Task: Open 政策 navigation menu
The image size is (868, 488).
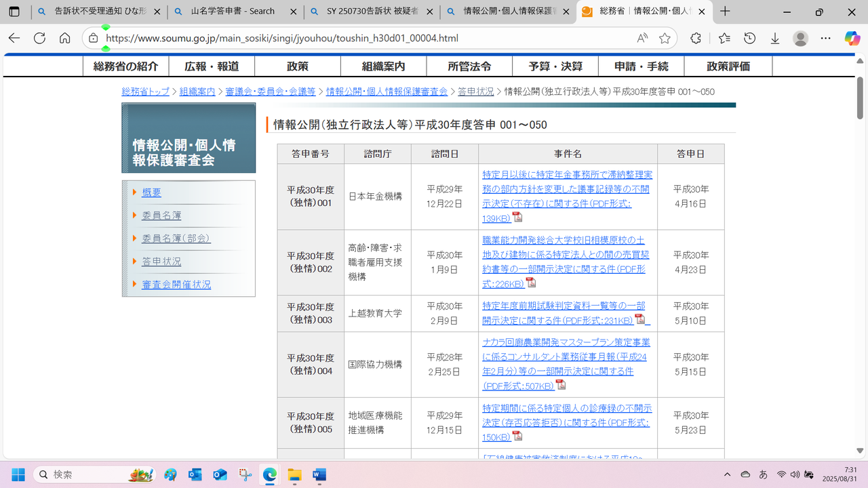Action: pos(298,66)
